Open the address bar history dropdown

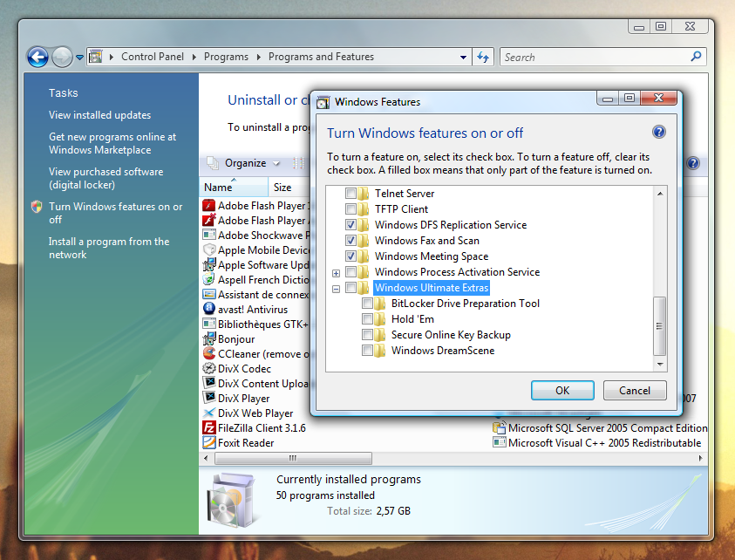click(x=463, y=58)
